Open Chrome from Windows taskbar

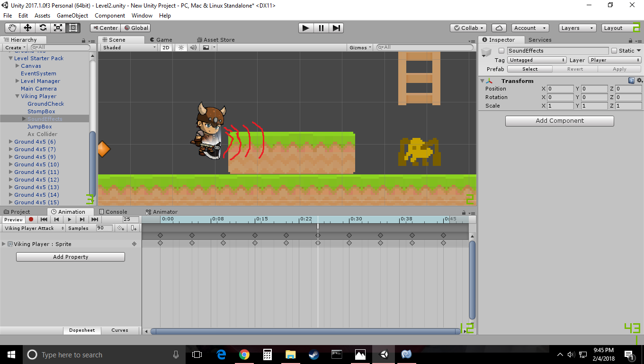coord(244,354)
